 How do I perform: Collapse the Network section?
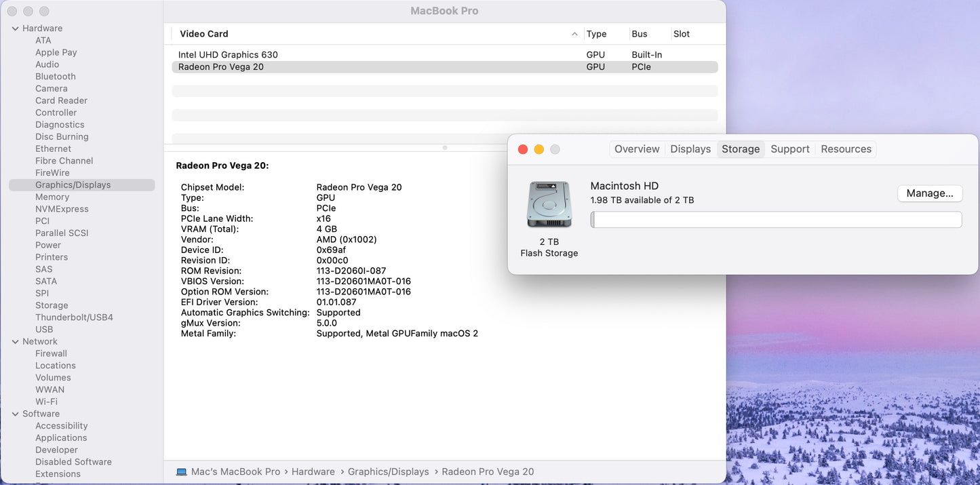[15, 341]
